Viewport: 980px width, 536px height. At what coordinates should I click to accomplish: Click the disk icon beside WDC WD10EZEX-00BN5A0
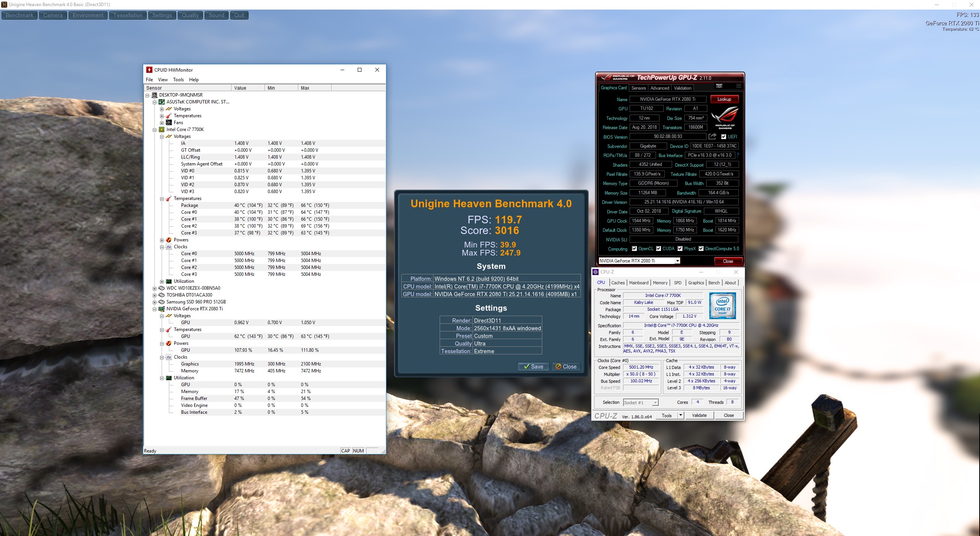tap(162, 288)
